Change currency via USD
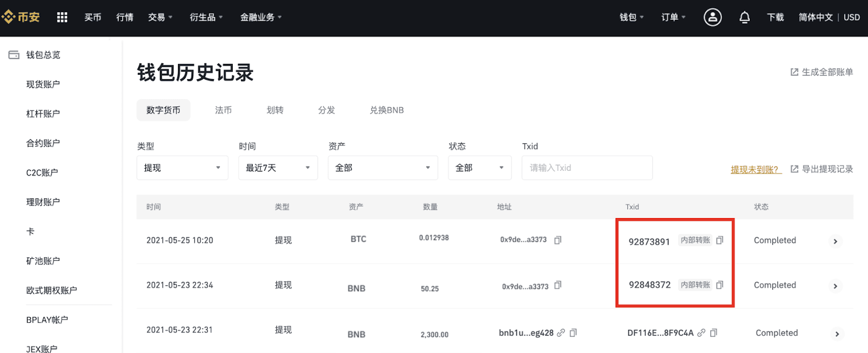 [x=852, y=17]
